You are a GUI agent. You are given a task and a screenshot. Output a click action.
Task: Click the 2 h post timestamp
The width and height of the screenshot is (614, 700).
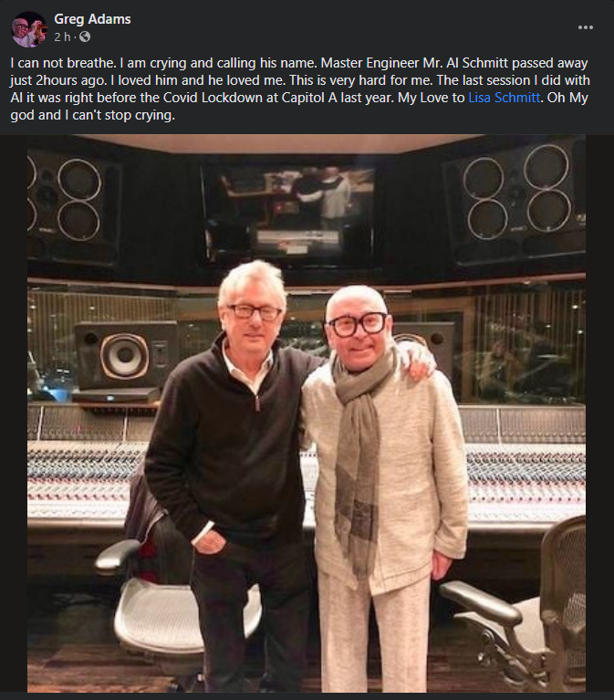click(x=62, y=37)
